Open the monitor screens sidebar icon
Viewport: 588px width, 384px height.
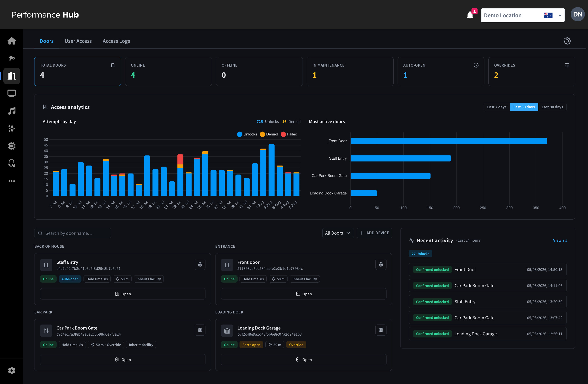point(12,93)
